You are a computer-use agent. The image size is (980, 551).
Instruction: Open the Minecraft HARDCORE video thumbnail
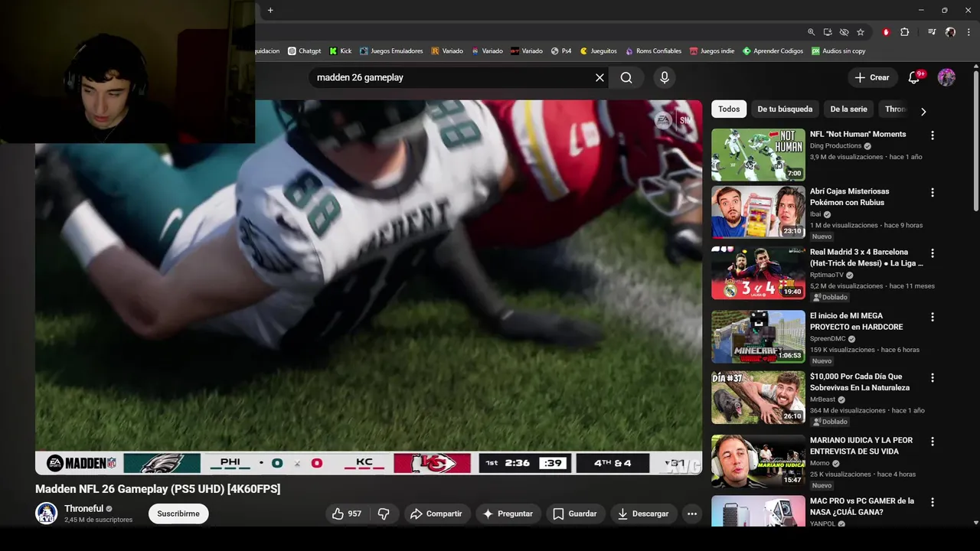click(x=758, y=337)
